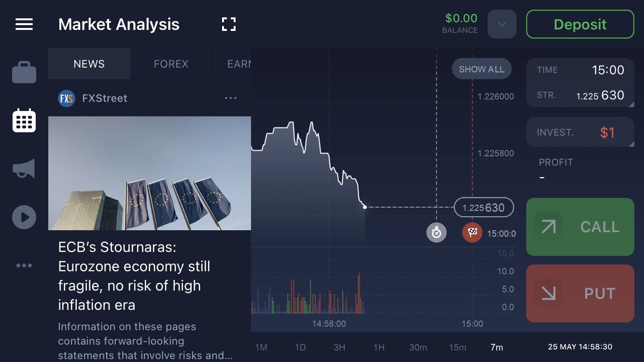Image resolution: width=644 pixels, height=362 pixels.
Task: Open the video tutorials play icon
Action: 24,217
